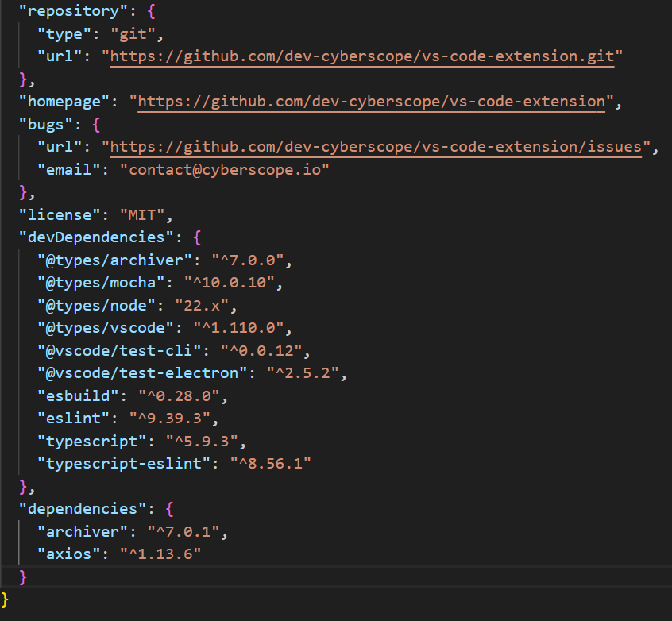Click the "@types/vscode" key
The width and height of the screenshot is (672, 621).
pos(106,328)
